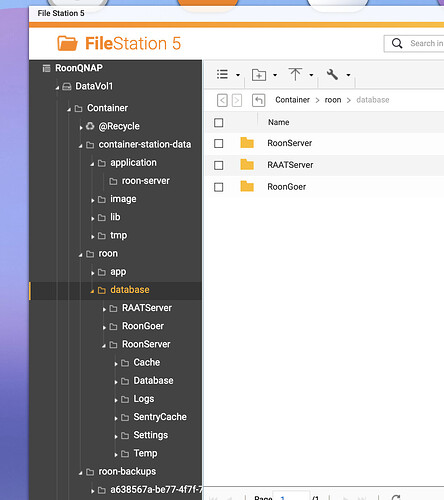This screenshot has height=500, width=444.
Task: Collapse the container-station-data tree node
Action: coord(80,145)
